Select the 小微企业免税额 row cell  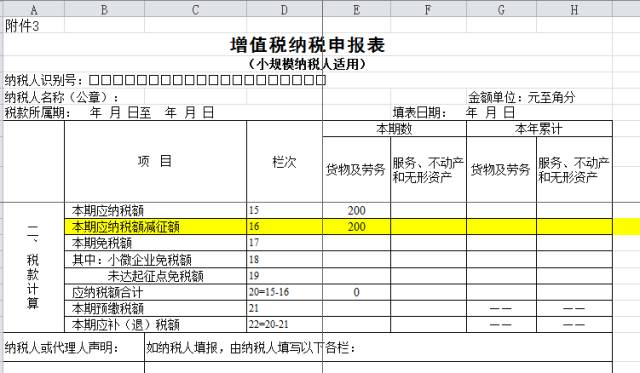point(156,260)
